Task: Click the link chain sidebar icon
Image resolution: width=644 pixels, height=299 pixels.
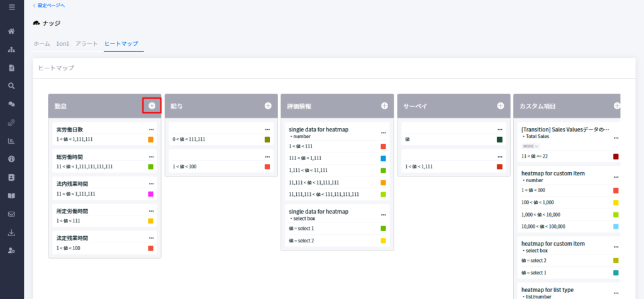Action: (11, 122)
